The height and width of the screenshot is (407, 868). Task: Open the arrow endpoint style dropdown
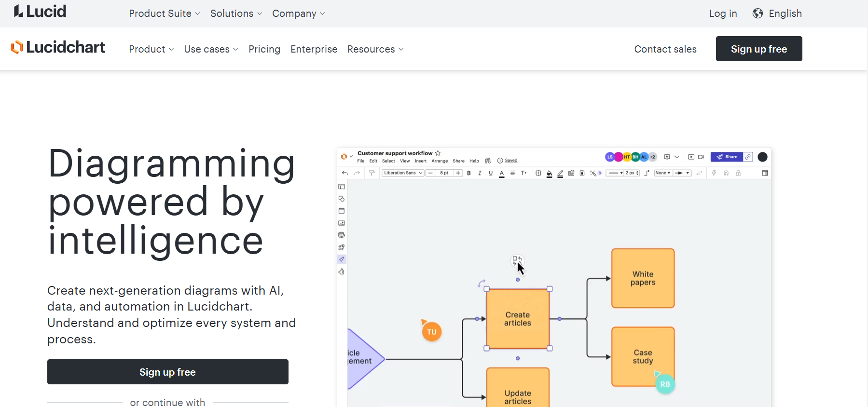[682, 173]
